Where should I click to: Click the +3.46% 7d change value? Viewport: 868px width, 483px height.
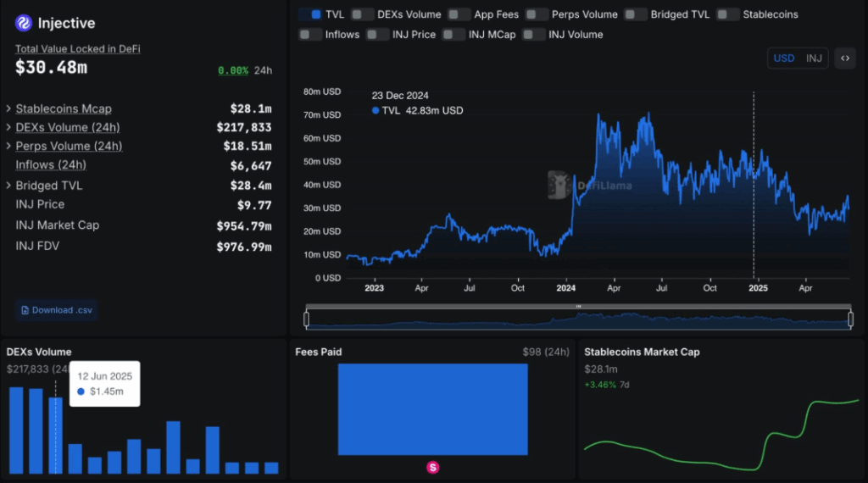(x=600, y=385)
